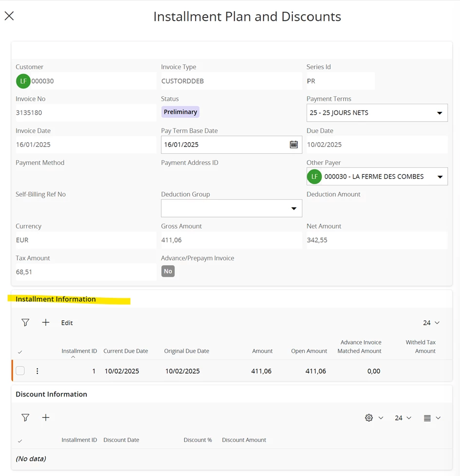Click the LF avatar in the Other Payer field
This screenshot has width=460, height=476.
(314, 177)
